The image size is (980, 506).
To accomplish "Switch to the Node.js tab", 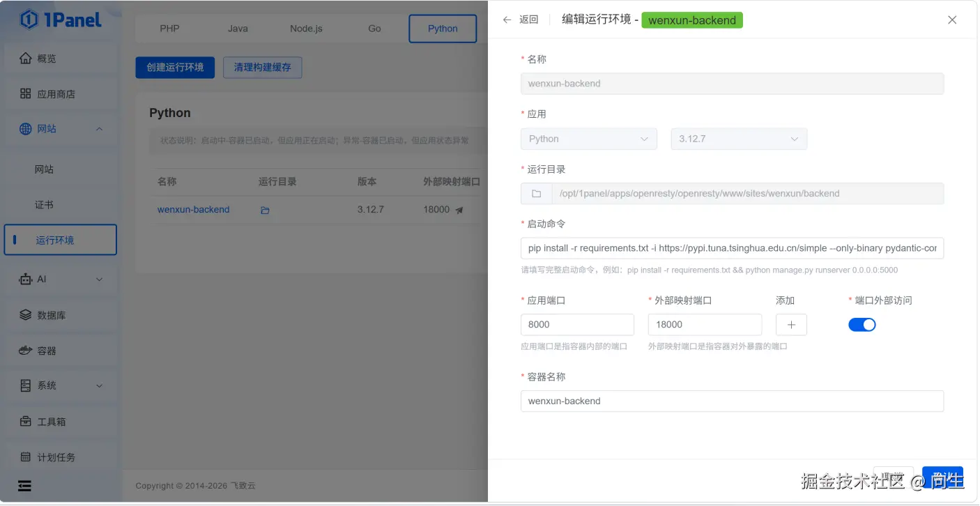I will [306, 29].
